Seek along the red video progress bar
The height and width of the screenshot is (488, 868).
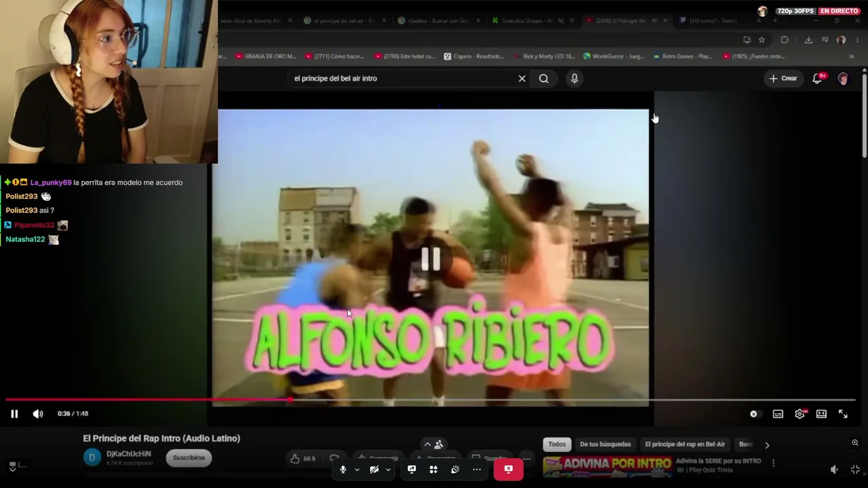430,400
